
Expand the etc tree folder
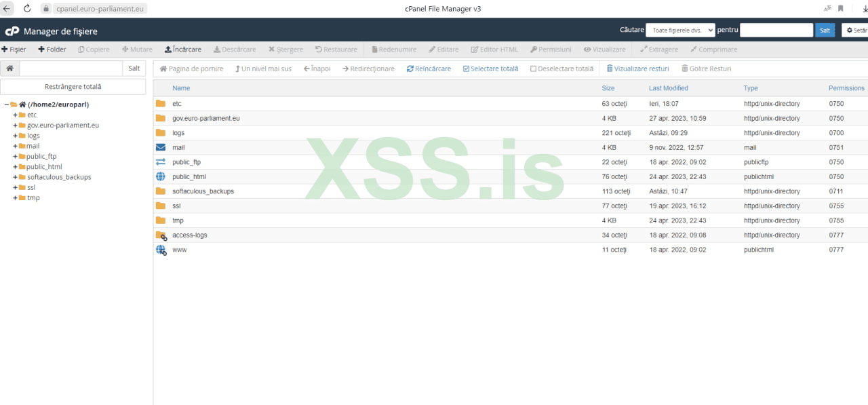tap(15, 115)
